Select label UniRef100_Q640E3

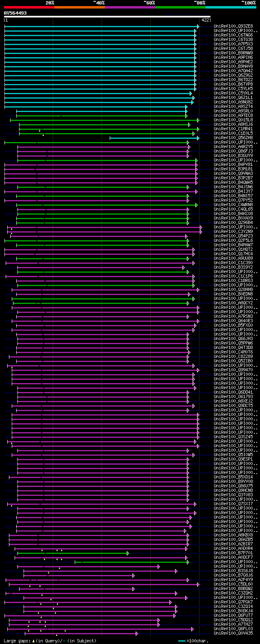(233, 321)
